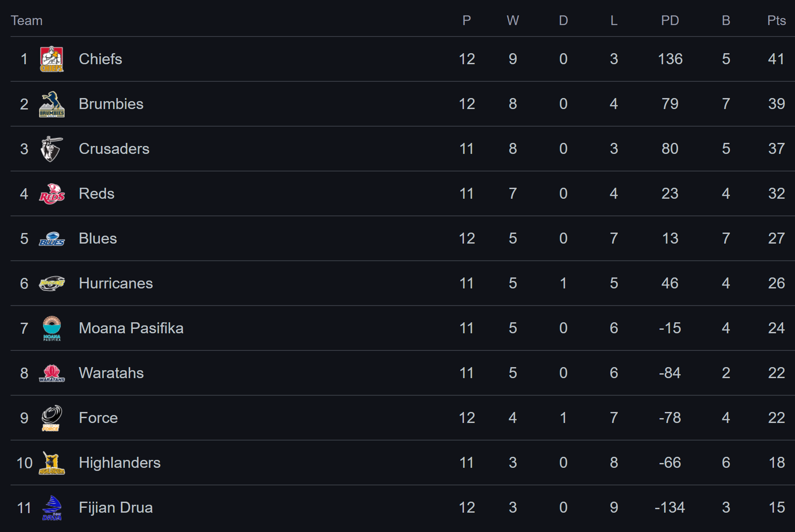Viewport: 795px width, 532px height.
Task: Click Moana Pasifika team name
Action: 131,328
